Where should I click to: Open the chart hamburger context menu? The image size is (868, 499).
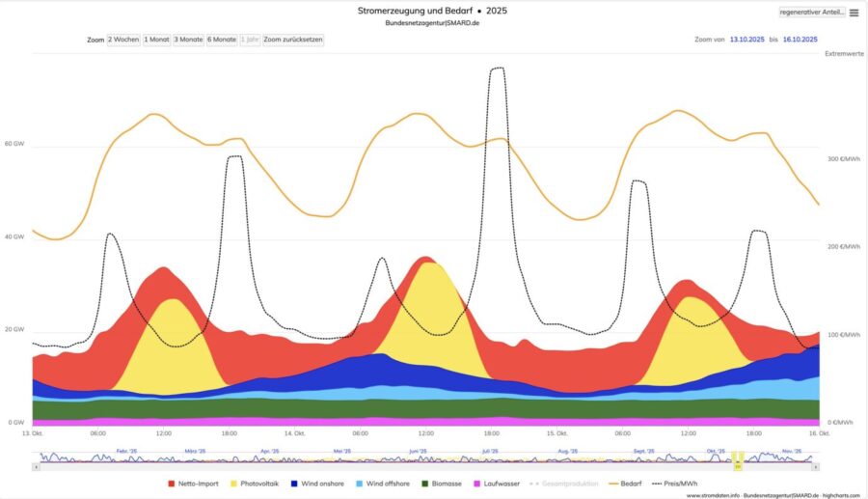point(854,13)
